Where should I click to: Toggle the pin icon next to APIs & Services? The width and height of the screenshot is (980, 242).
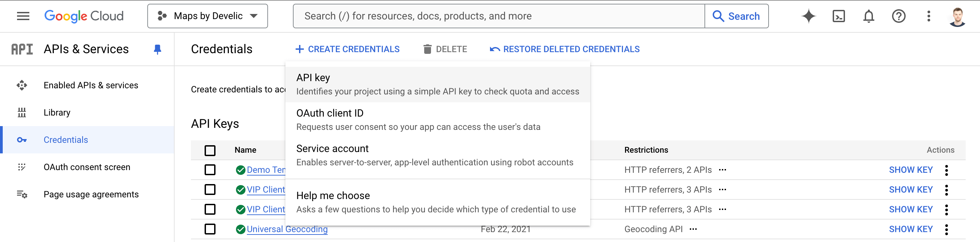click(157, 49)
